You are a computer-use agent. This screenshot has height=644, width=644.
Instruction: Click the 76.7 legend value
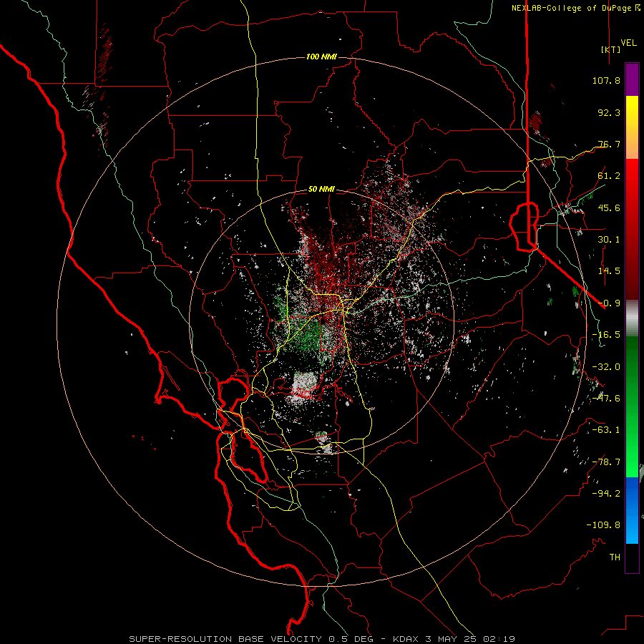(609, 144)
